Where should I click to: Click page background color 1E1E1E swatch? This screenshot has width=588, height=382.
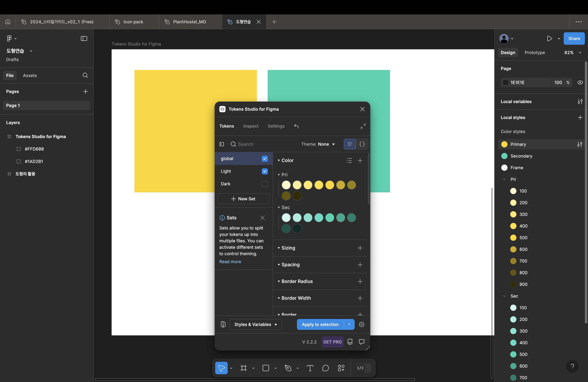tap(506, 82)
